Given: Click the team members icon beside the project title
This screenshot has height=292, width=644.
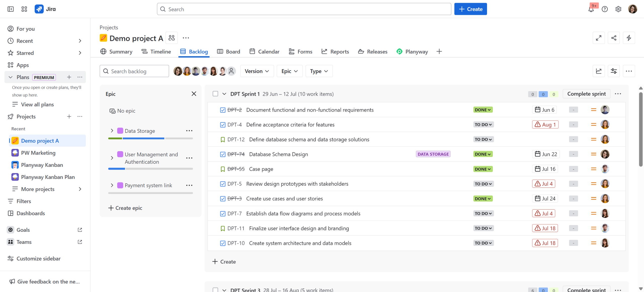Looking at the screenshot, I should click(x=172, y=38).
